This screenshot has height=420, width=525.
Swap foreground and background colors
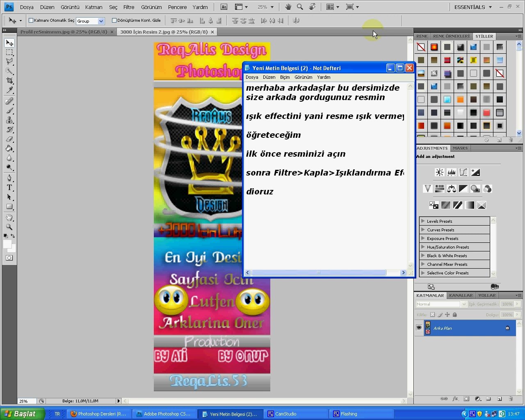tap(13, 236)
